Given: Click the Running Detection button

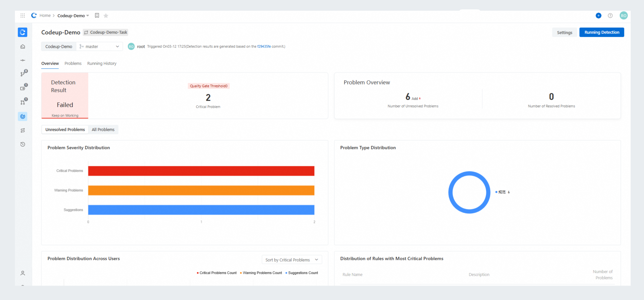Looking at the screenshot, I should point(601,32).
